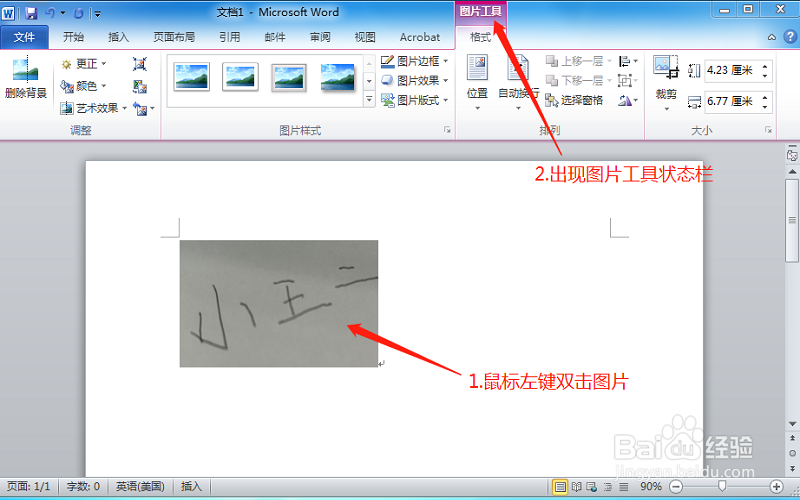800x500 pixels.
Task: Click the Undo icon
Action: [49, 13]
